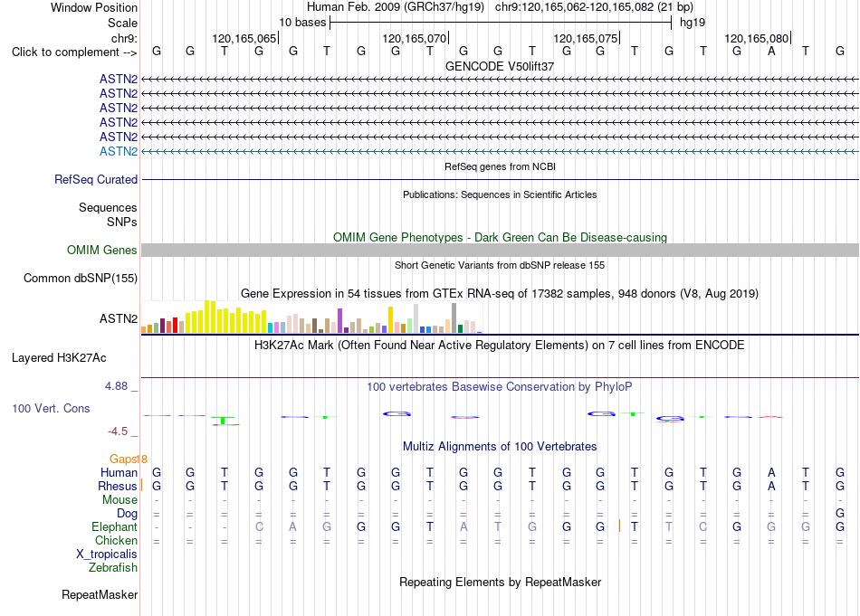Open the 'H3K27Ac Mark' ENCODE track title
The height and width of the screenshot is (616, 860).
point(500,346)
